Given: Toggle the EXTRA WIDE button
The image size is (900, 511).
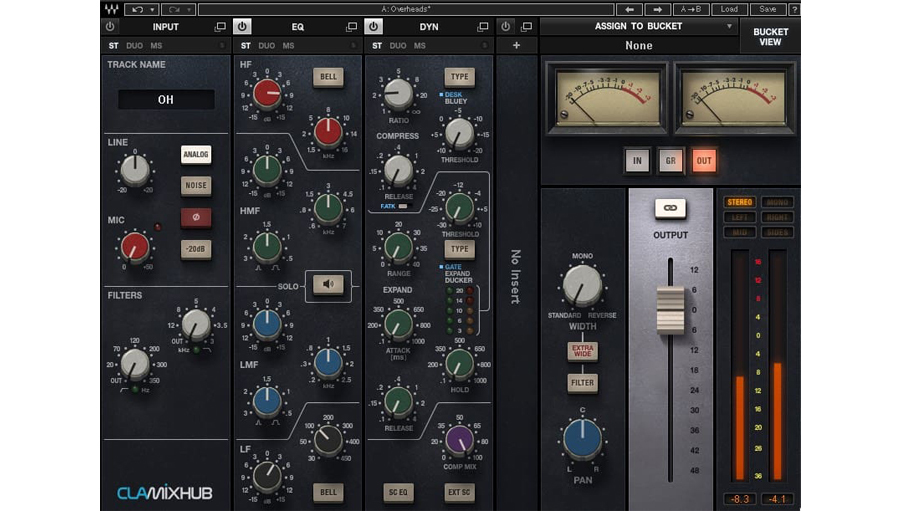Looking at the screenshot, I should [583, 351].
